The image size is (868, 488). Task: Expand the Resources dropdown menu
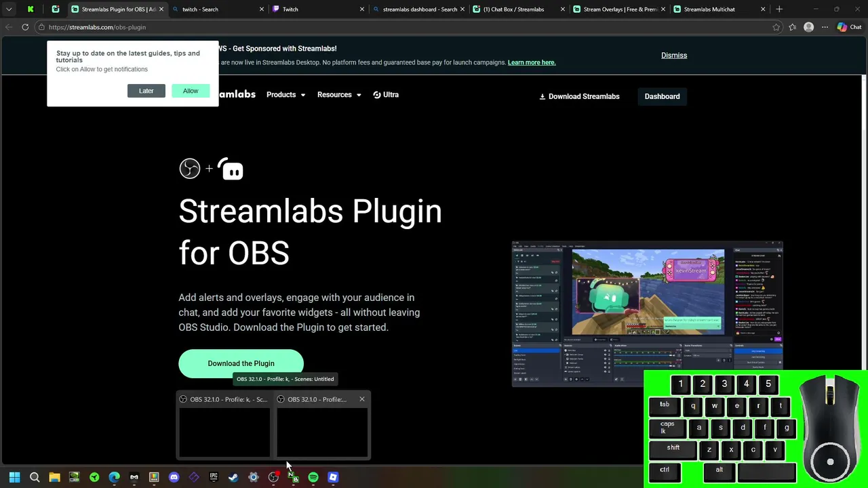(339, 95)
